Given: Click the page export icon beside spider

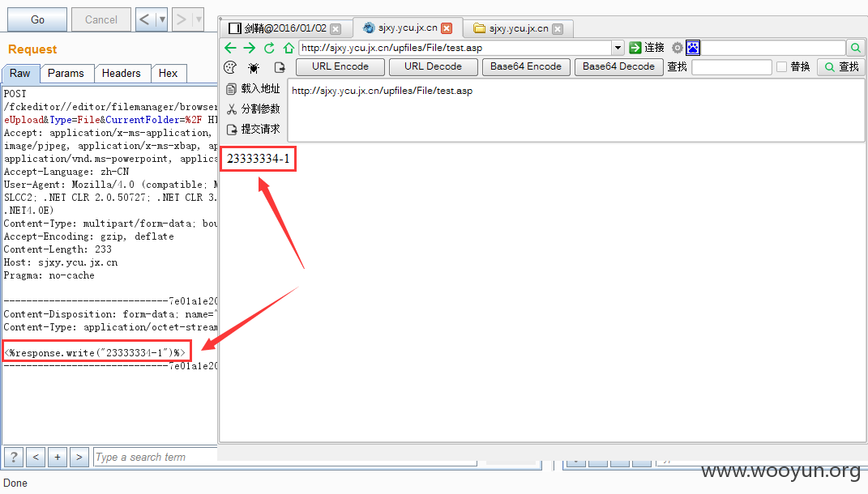Looking at the screenshot, I should pos(280,67).
